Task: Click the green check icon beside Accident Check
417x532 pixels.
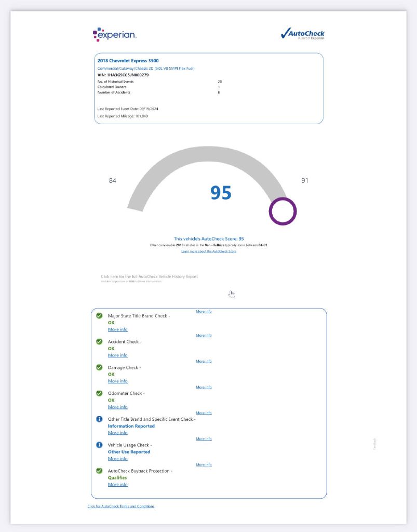Action: pyautogui.click(x=99, y=342)
